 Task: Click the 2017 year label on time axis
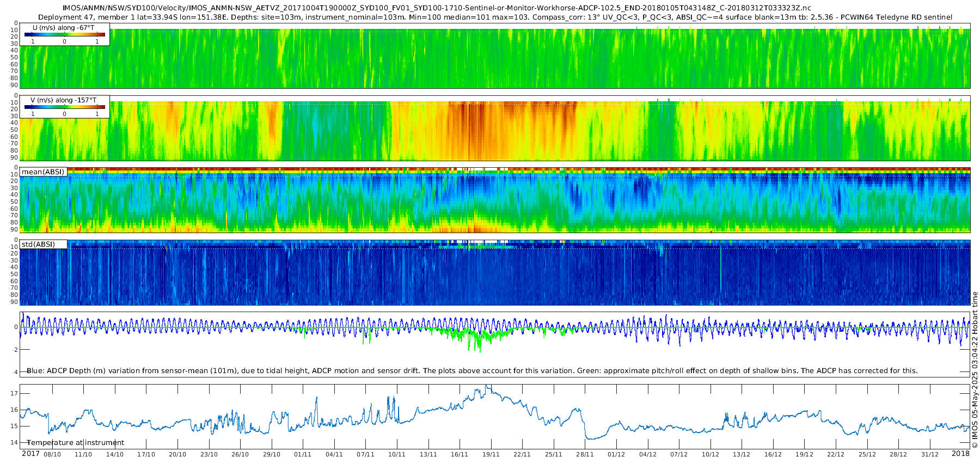coord(30,454)
